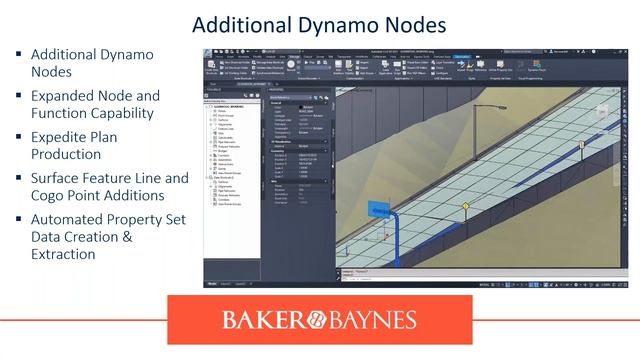Viewport: 640px width, 360px height.
Task: Select Points in the Prospector tree
Action: coord(222,111)
